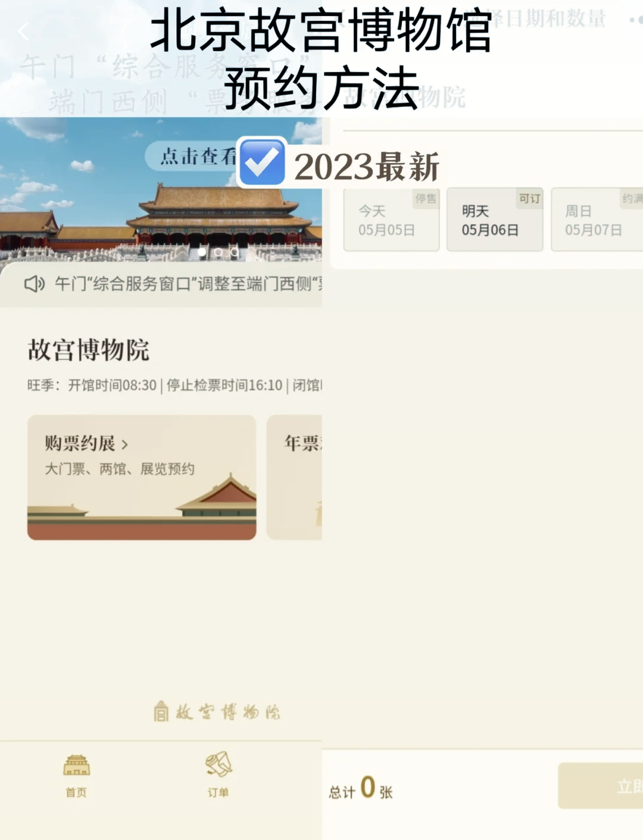This screenshot has width=643, height=840.
Task: Tap the 总计 0 张 ticket total
Action: coord(361,788)
